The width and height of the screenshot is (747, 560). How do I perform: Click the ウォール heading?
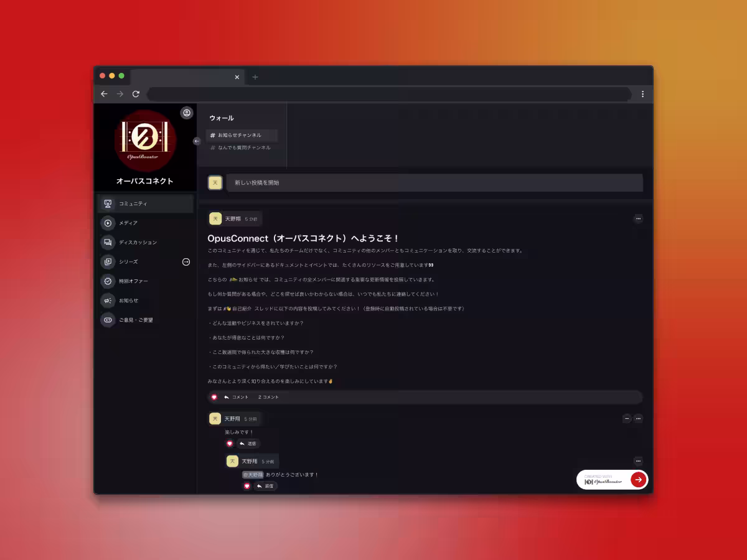pyautogui.click(x=222, y=118)
